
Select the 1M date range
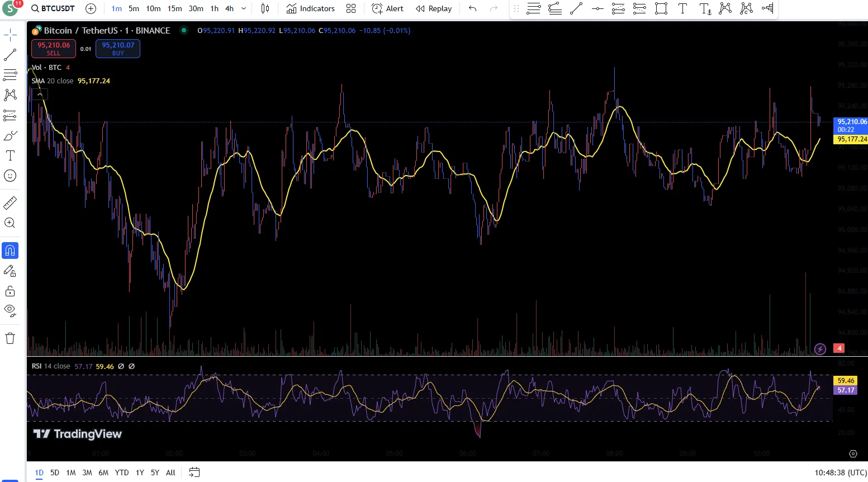[x=70, y=472]
